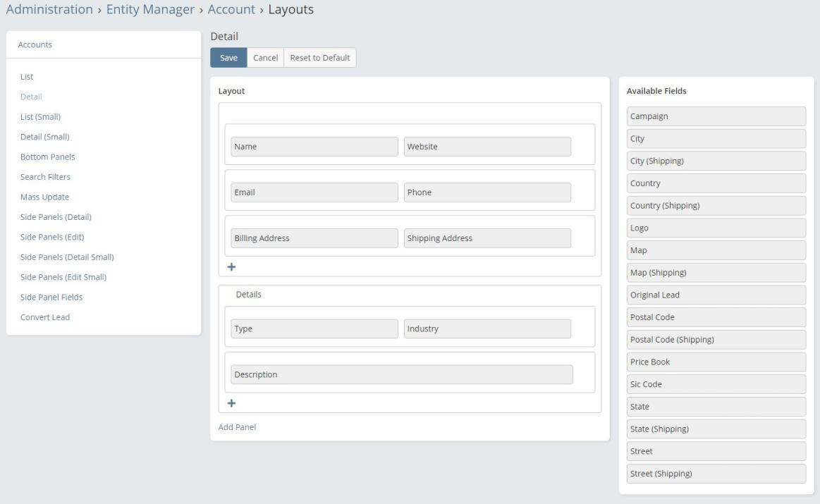Open Convert Lead layout option
This screenshot has width=820, height=504.
[45, 317]
